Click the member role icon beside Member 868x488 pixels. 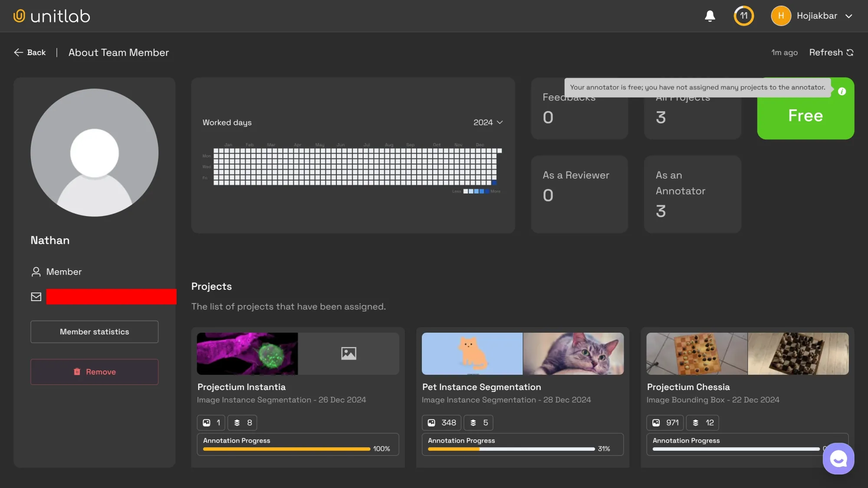35,272
